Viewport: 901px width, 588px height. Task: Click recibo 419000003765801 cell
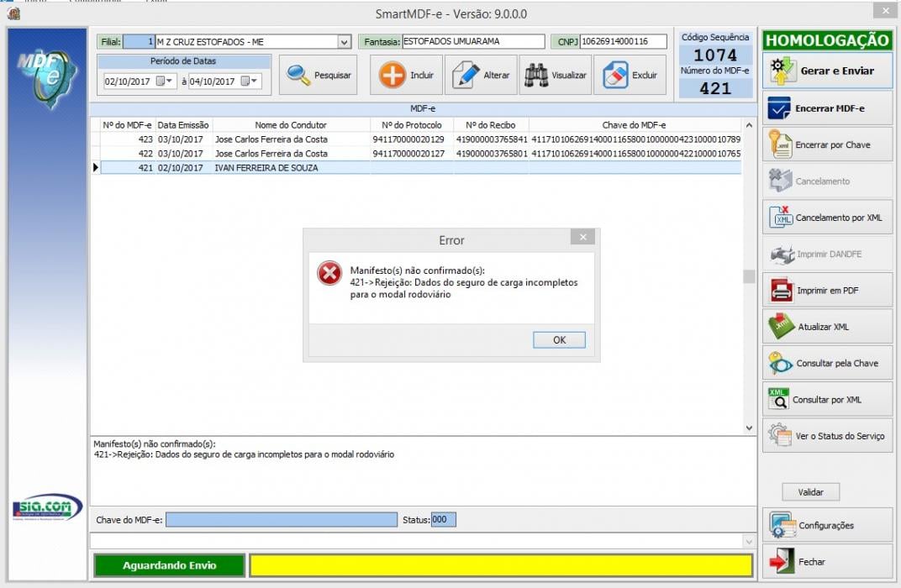(x=492, y=154)
